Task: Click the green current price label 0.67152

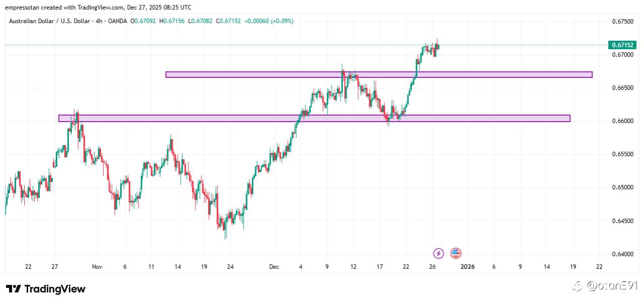Action: coord(622,45)
